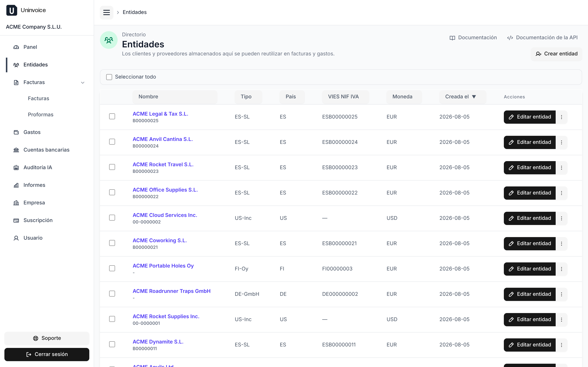The image size is (588, 367).
Task: Open the three-dot menu for ACME Portable Holes
Action: pyautogui.click(x=561, y=269)
